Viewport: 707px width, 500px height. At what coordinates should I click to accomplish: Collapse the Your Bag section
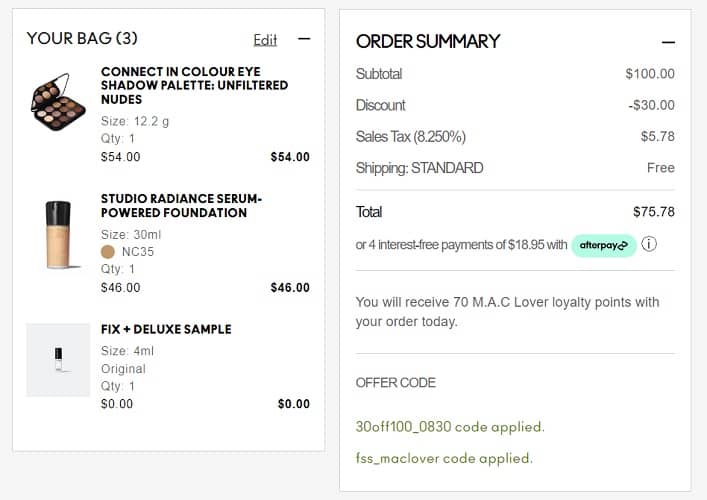coord(304,39)
